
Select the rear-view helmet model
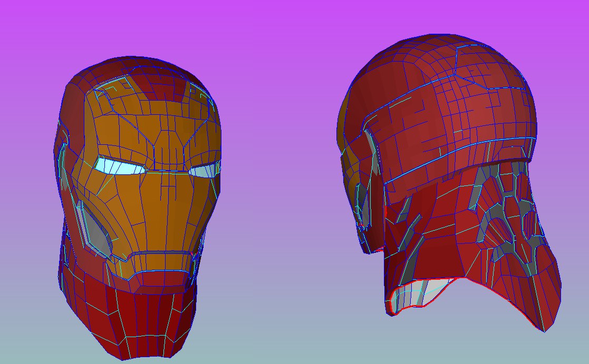pyautogui.click(x=449, y=183)
